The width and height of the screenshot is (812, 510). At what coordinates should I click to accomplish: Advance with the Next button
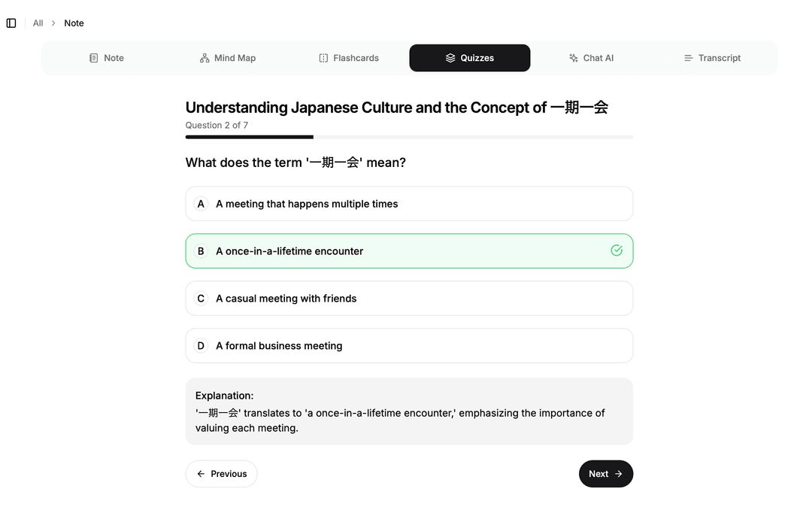click(x=605, y=474)
